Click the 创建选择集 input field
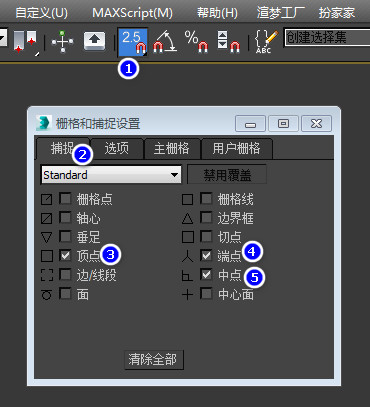Screen dimensions: 370x407 click(327, 37)
